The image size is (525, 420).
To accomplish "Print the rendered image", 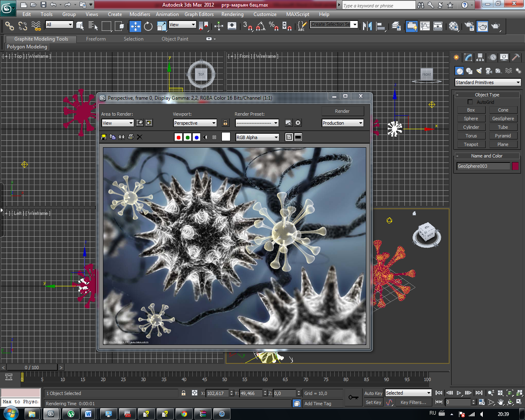I will tap(131, 137).
